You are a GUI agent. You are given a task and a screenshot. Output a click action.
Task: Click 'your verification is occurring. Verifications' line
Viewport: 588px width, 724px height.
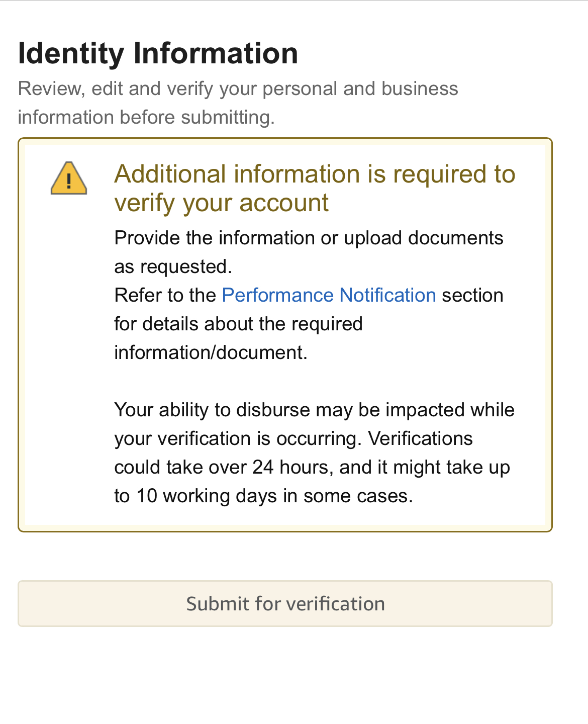[293, 438]
